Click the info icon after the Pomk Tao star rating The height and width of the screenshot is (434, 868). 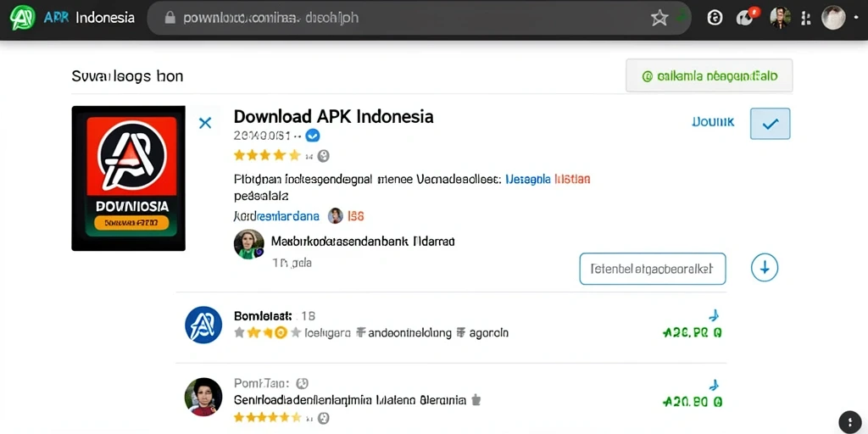click(325, 417)
